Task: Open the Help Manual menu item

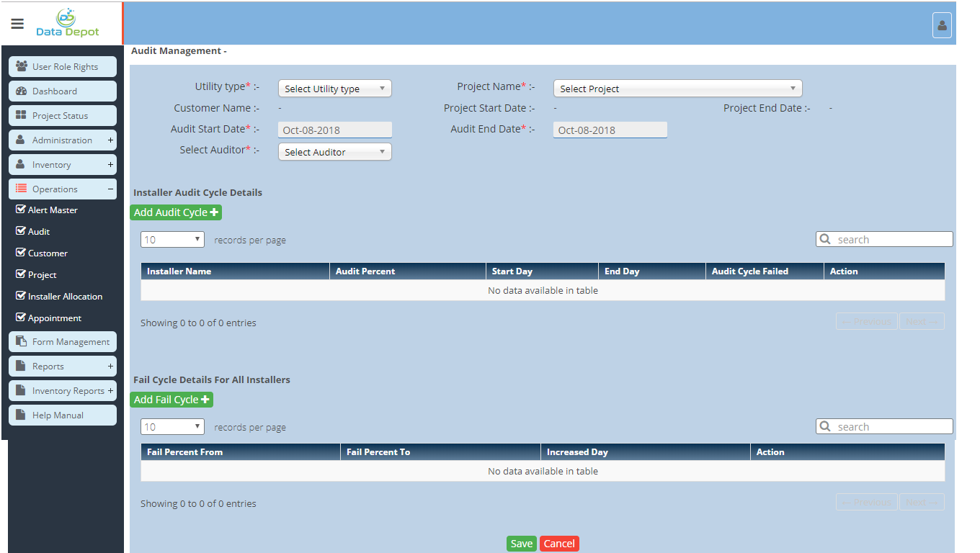Action: (63, 415)
